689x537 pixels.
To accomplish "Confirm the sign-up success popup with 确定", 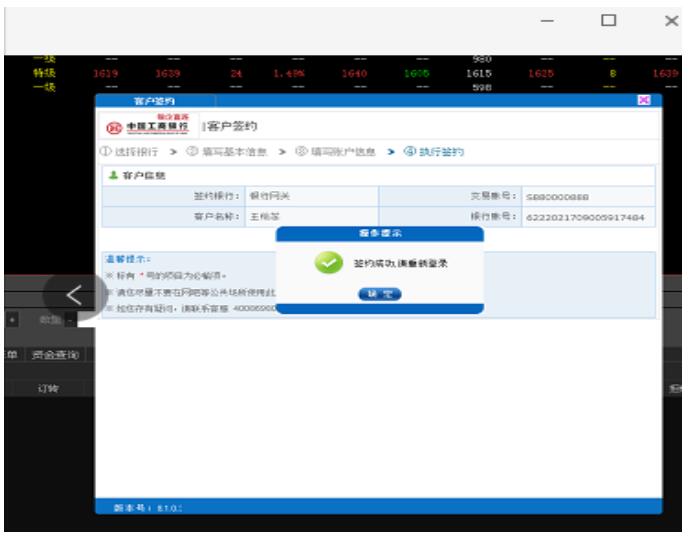I will click(380, 294).
